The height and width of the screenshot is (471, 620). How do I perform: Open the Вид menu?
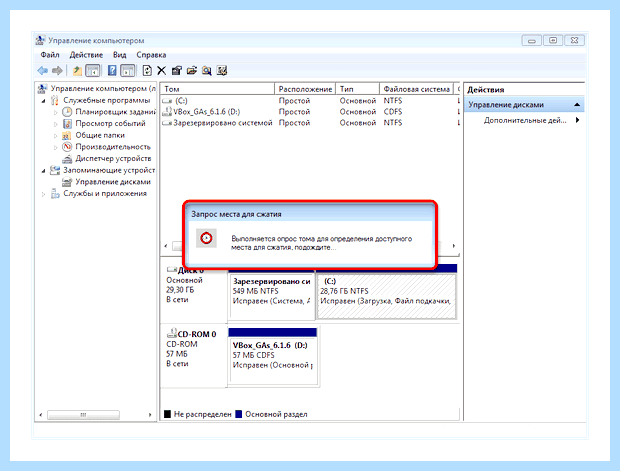click(x=119, y=55)
